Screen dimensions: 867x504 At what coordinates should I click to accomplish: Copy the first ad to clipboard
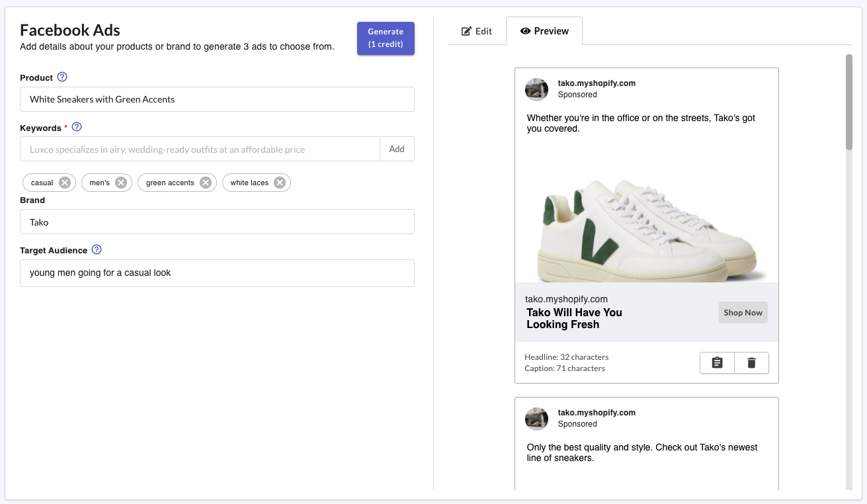click(x=717, y=362)
